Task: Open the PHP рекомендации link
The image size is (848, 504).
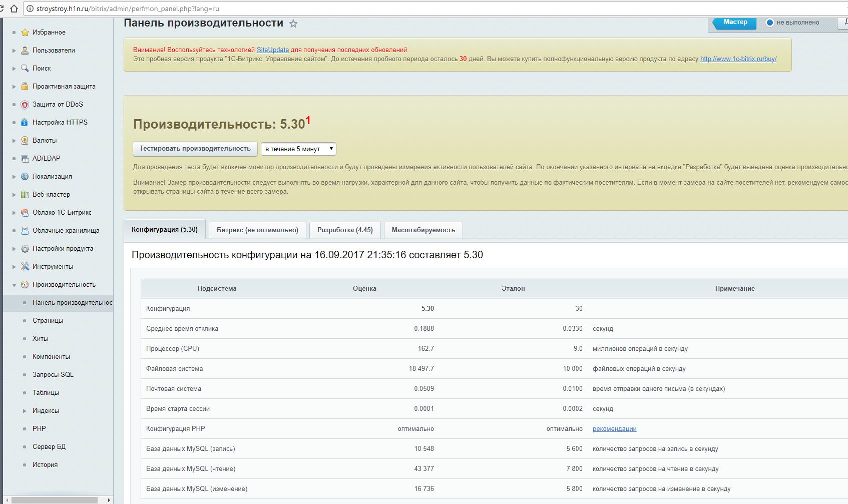Action: tap(614, 429)
